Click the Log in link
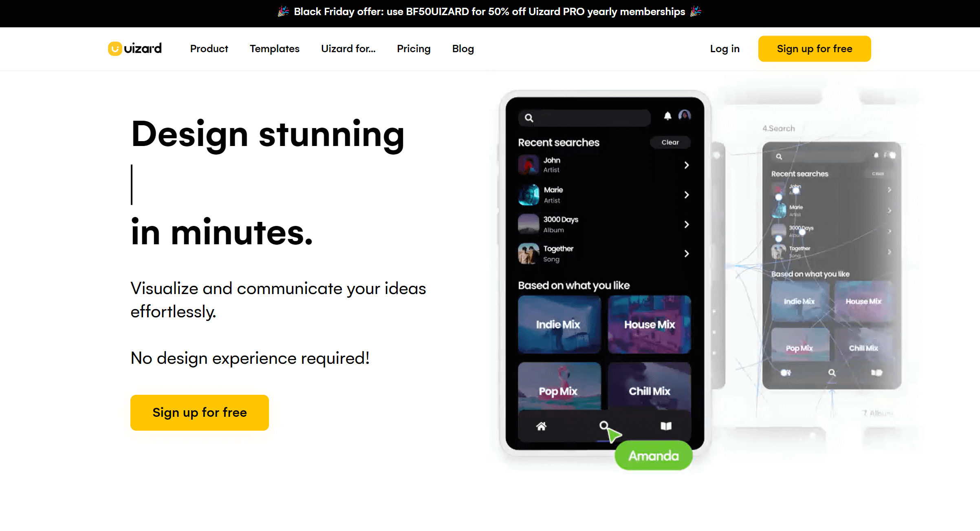Screen dimensions: 980x531 point(725,49)
